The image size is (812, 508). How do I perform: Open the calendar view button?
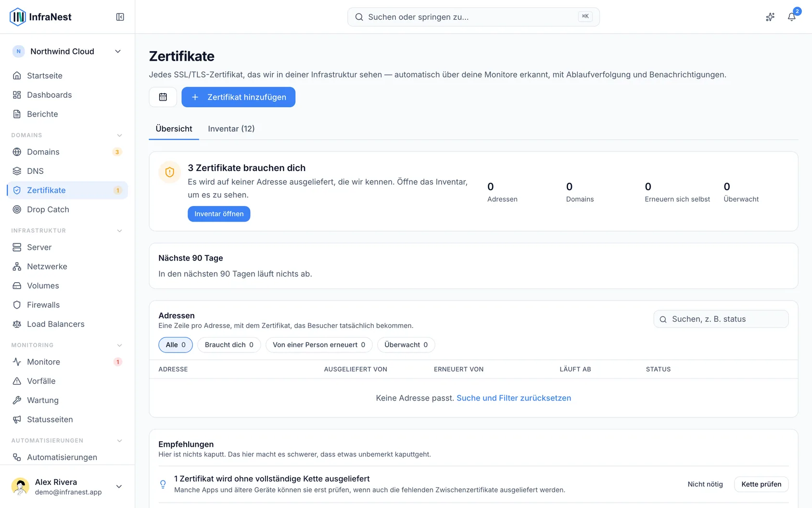163,97
